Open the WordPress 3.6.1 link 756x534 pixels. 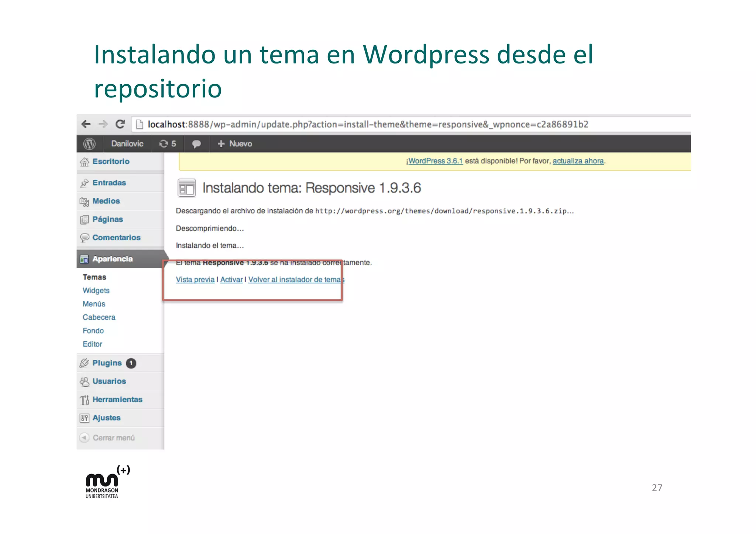tap(435, 161)
